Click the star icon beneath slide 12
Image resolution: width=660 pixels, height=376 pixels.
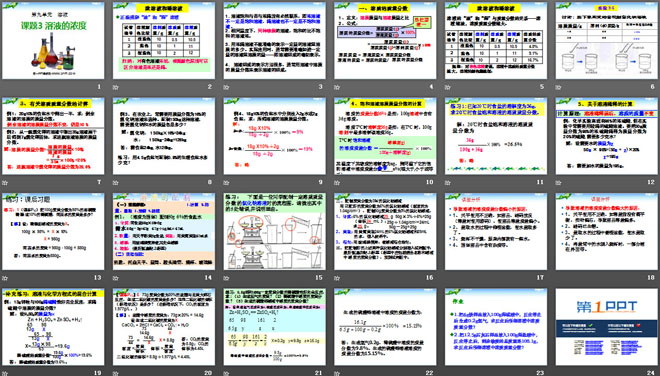(x=558, y=183)
